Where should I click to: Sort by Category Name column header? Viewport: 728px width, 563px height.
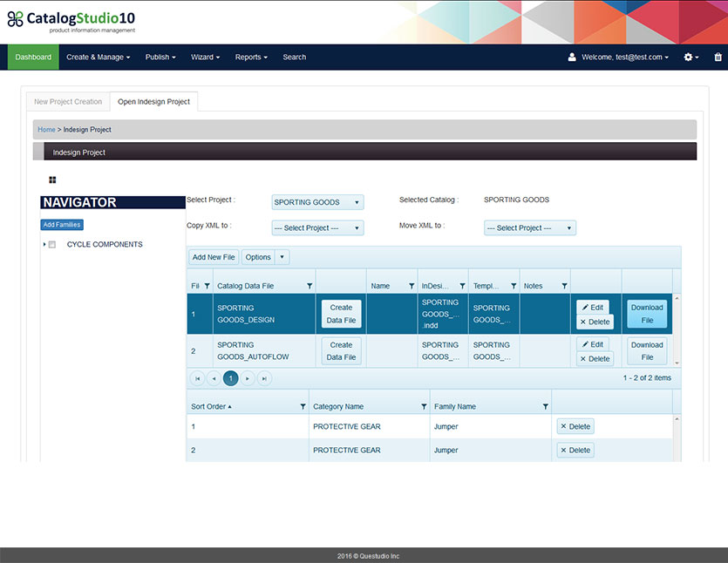(x=338, y=407)
